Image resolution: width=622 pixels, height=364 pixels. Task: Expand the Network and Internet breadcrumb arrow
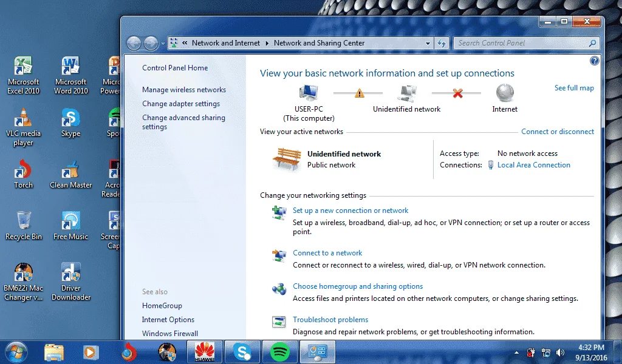tap(267, 43)
